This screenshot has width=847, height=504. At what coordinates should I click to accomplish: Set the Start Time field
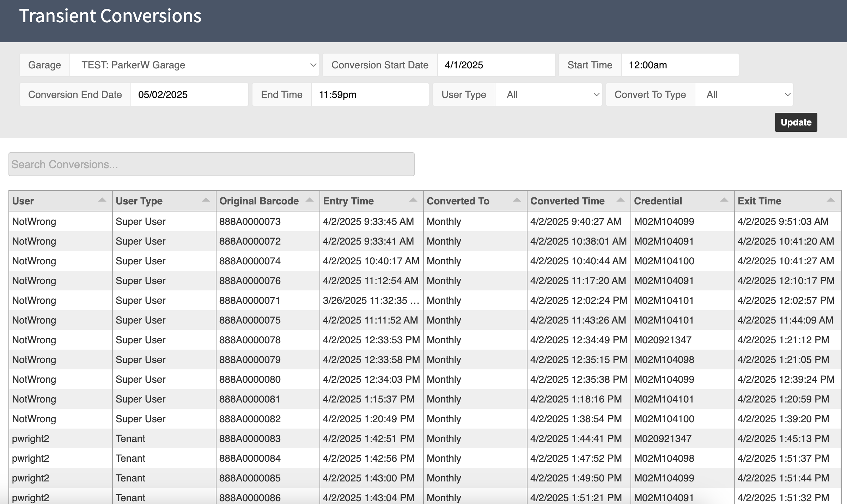coord(680,65)
